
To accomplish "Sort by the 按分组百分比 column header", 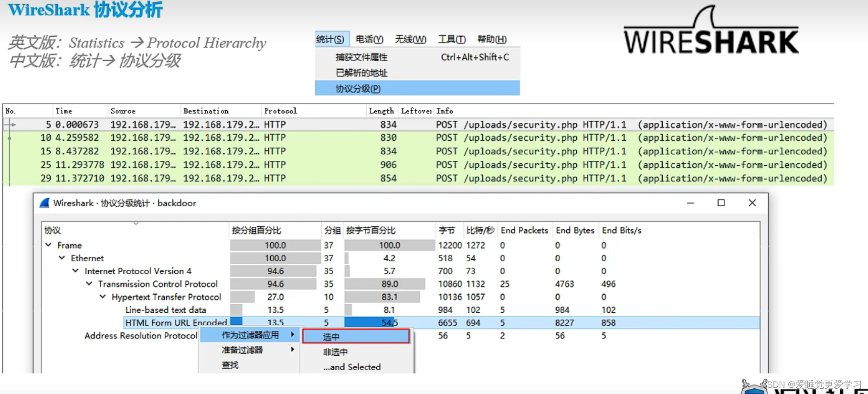I will [x=275, y=230].
